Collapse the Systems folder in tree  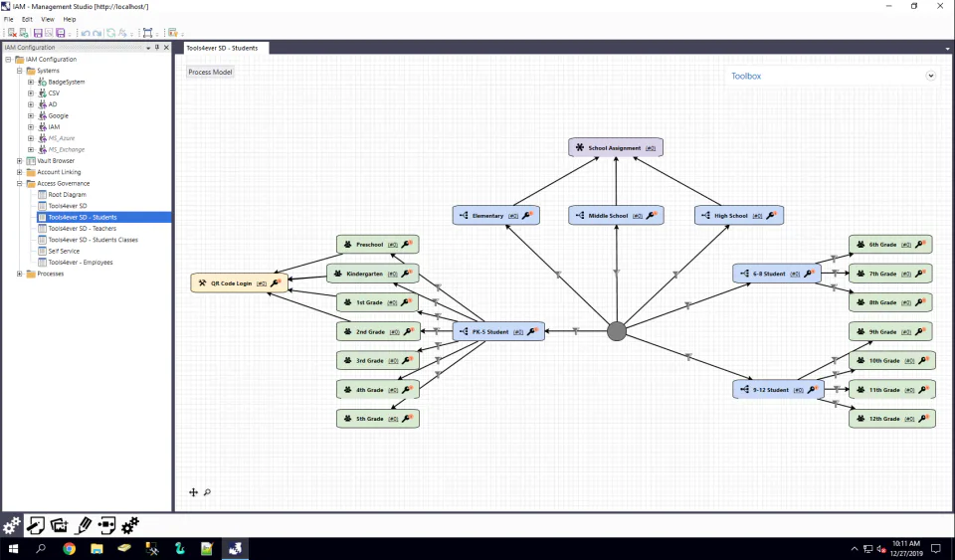pyautogui.click(x=20, y=71)
